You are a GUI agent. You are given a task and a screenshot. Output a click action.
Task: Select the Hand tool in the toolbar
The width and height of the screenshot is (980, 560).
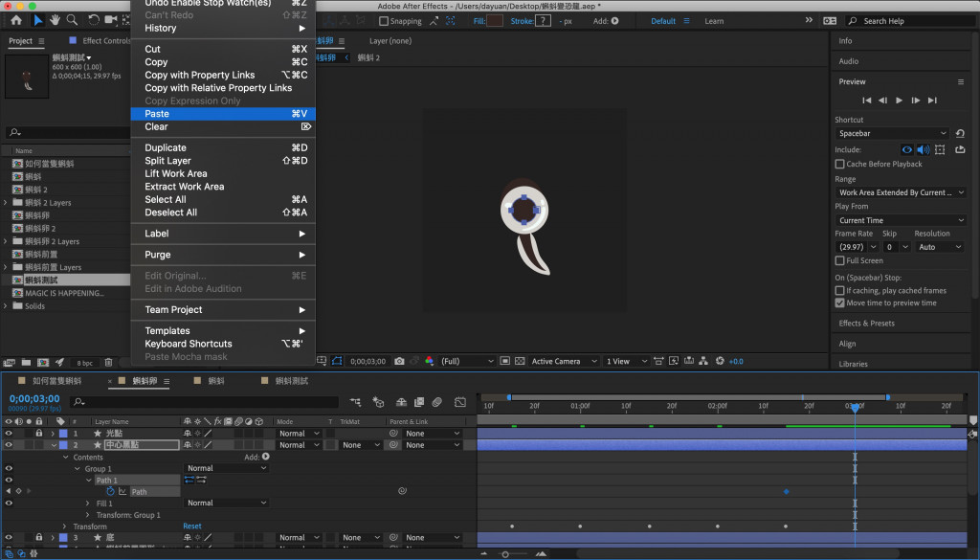[56, 20]
